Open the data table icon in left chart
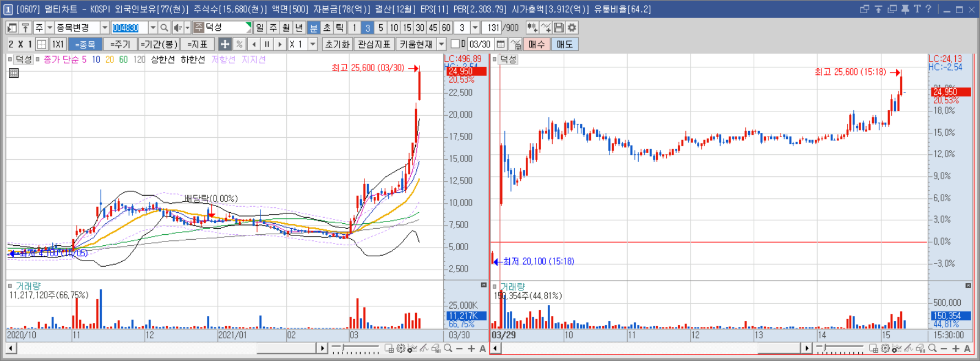This screenshot has width=980, height=361. pos(14,73)
